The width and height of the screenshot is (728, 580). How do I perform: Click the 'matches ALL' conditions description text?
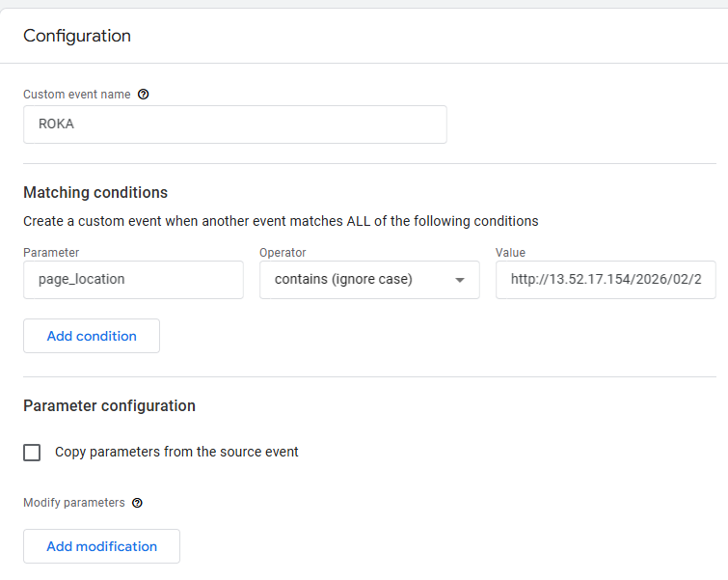point(281,221)
